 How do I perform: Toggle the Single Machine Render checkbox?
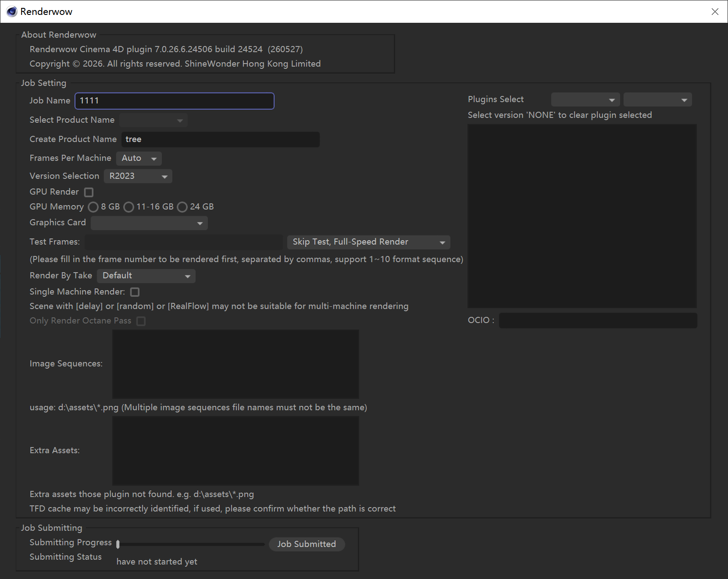coord(135,292)
